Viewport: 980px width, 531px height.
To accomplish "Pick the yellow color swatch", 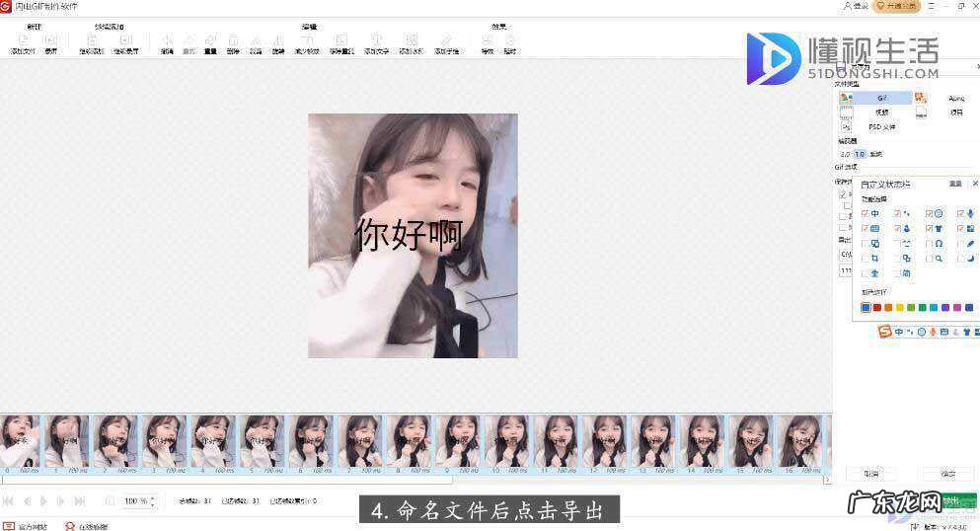I will coord(900,307).
